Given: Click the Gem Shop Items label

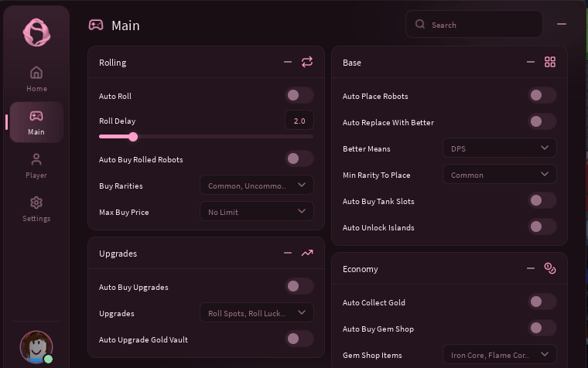Looking at the screenshot, I should click(372, 356).
